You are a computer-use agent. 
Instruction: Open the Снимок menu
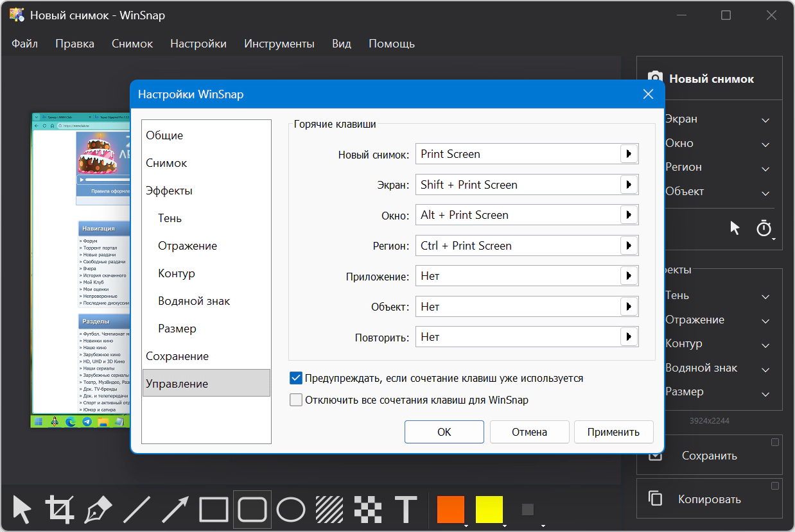pos(132,44)
